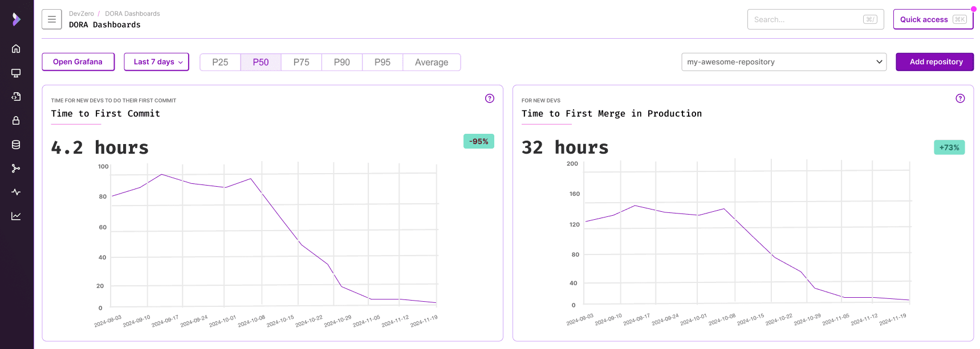The image size is (980, 349).
Task: Toggle the hamburger menu button
Action: click(x=52, y=19)
